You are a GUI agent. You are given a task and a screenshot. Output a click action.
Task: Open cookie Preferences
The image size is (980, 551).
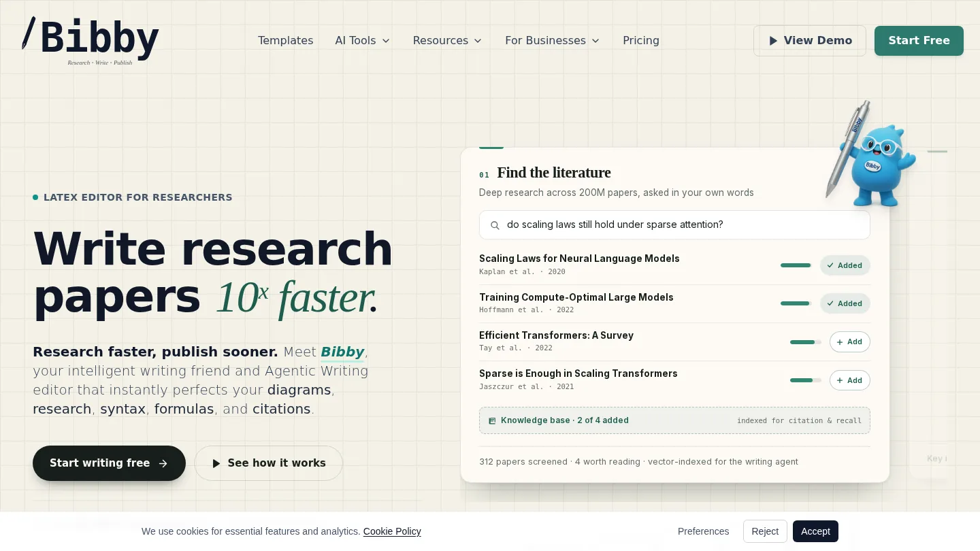(703, 531)
